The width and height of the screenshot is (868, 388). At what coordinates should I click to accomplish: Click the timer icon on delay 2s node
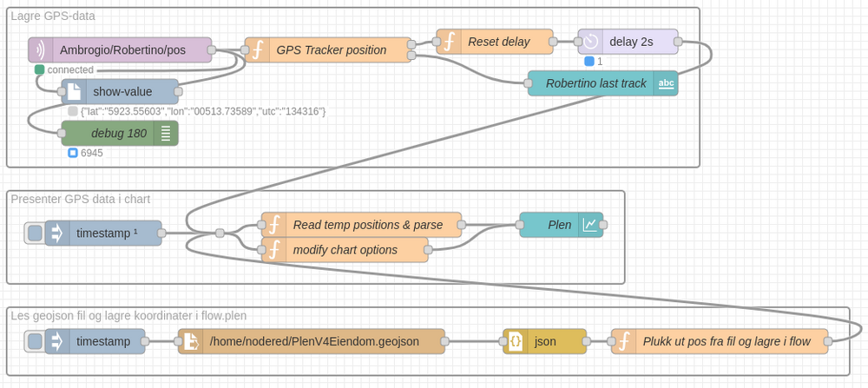(x=590, y=42)
